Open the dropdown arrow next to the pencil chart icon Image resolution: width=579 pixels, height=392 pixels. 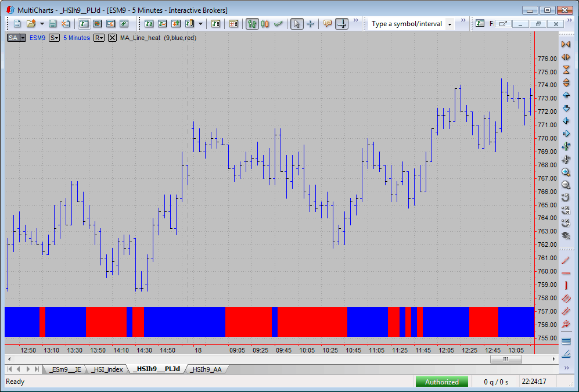pos(200,24)
